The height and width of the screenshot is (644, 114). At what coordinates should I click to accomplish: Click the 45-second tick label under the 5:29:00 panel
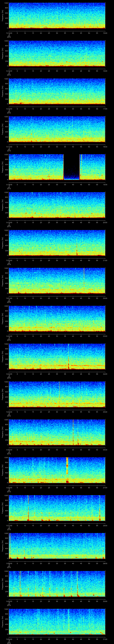(x=81, y=601)
